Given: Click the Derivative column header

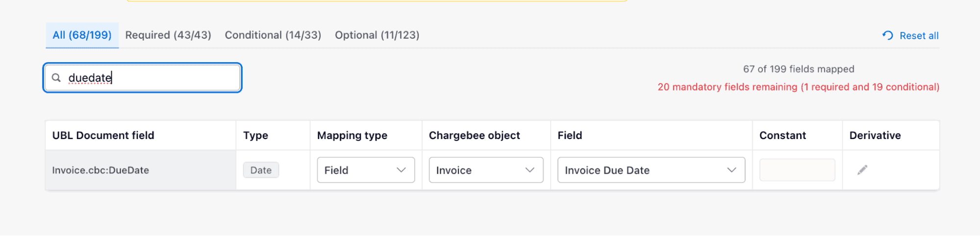Looking at the screenshot, I should pos(875,135).
